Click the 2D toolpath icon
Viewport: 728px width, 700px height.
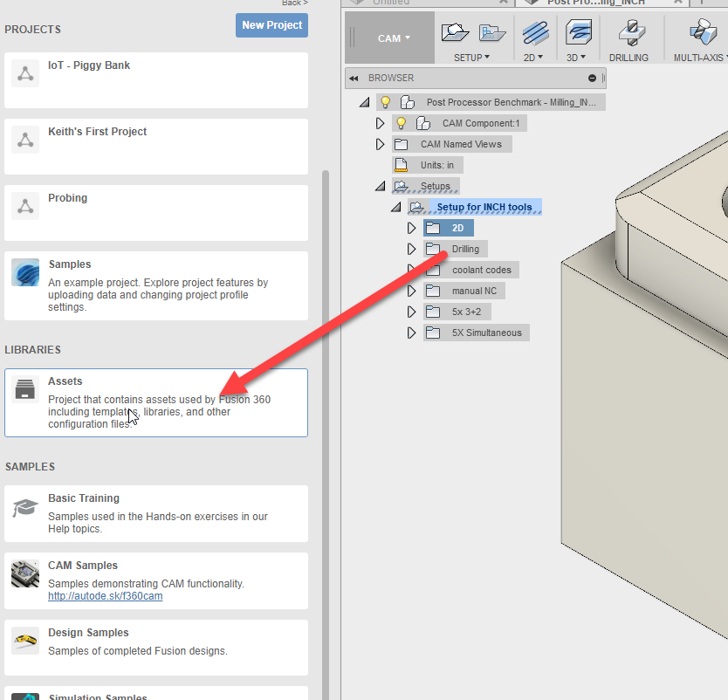(x=535, y=33)
